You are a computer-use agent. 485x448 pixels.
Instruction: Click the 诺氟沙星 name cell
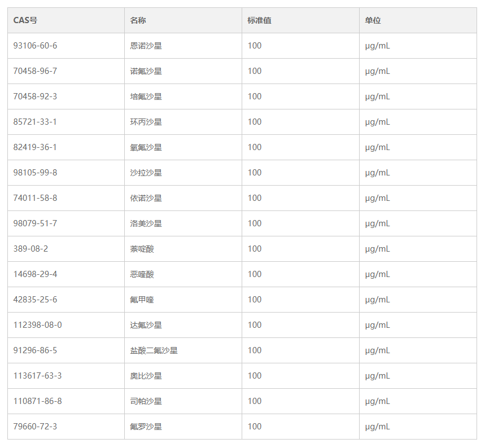pos(146,71)
